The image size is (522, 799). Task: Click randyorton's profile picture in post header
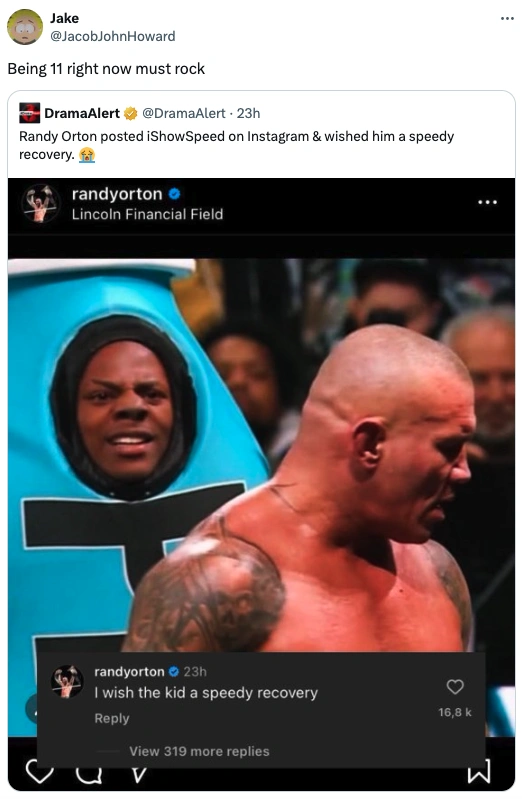[x=41, y=203]
